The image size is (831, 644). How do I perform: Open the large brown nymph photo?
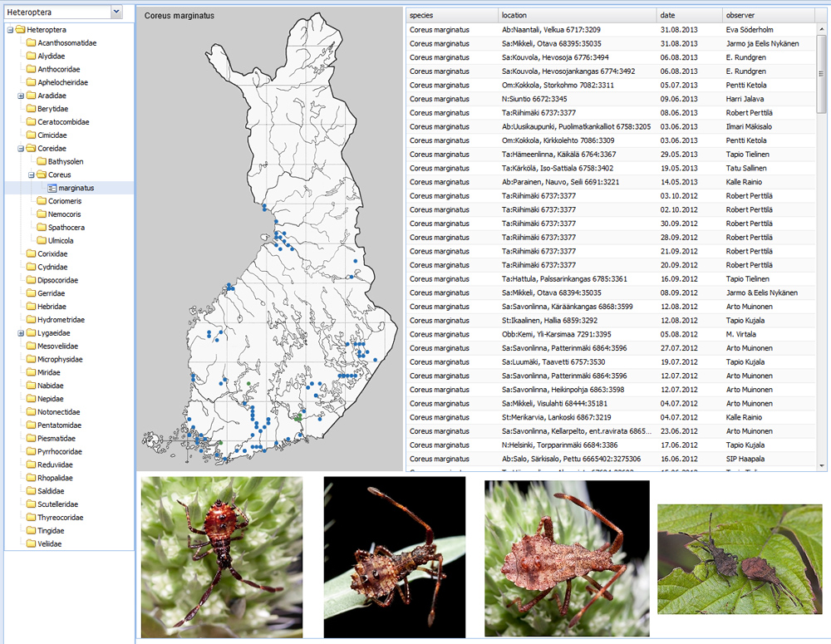click(567, 558)
